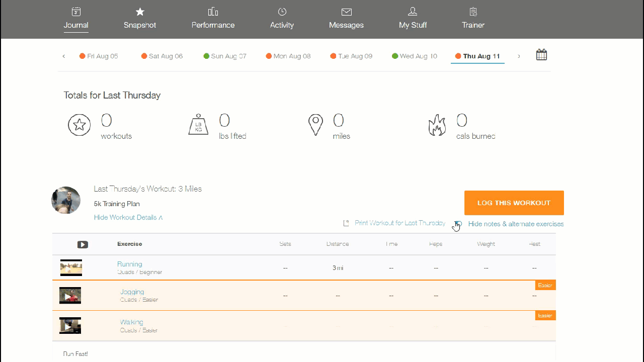Screen dimensions: 644x362
Task: Click the Snapshot star icon
Action: (x=140, y=12)
